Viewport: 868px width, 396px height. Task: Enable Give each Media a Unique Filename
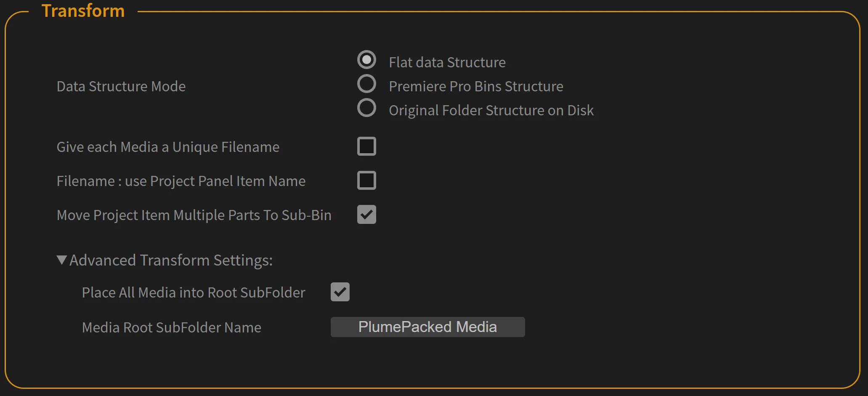pos(366,146)
